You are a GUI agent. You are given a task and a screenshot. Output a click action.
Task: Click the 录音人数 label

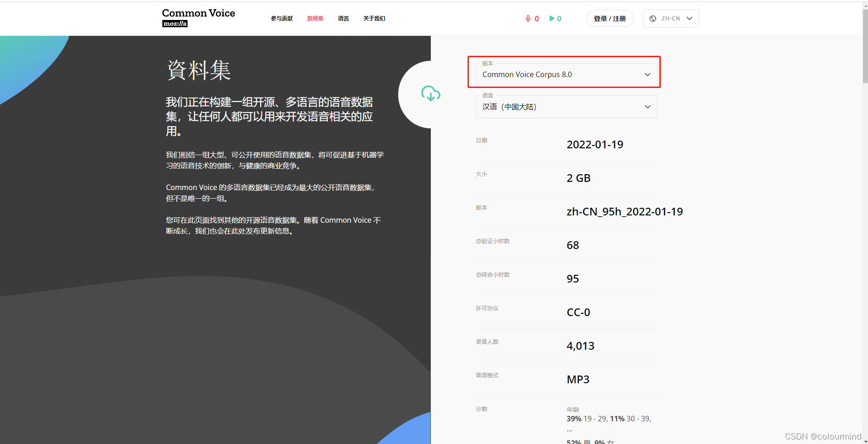click(x=487, y=342)
